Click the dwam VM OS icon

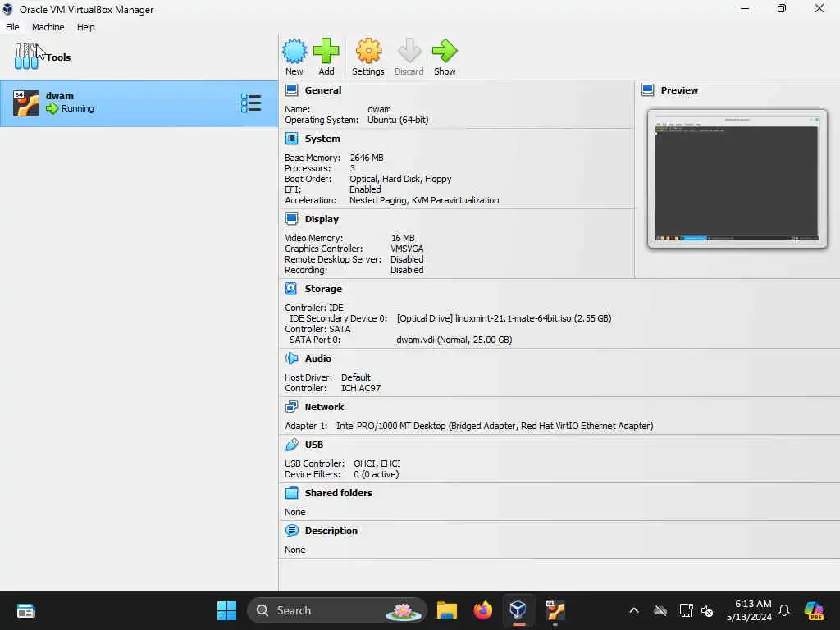tap(26, 103)
